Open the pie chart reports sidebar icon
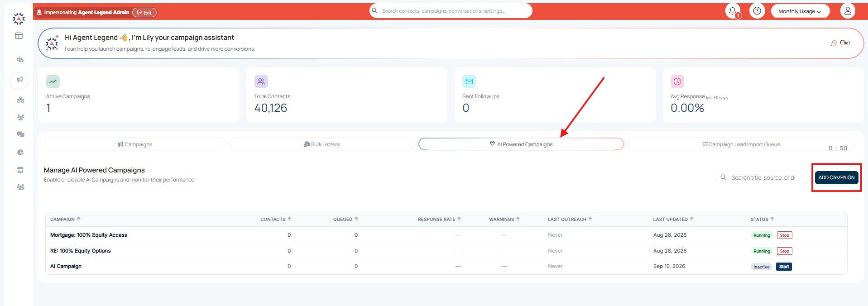Image resolution: width=868 pixels, height=306 pixels. (20, 152)
